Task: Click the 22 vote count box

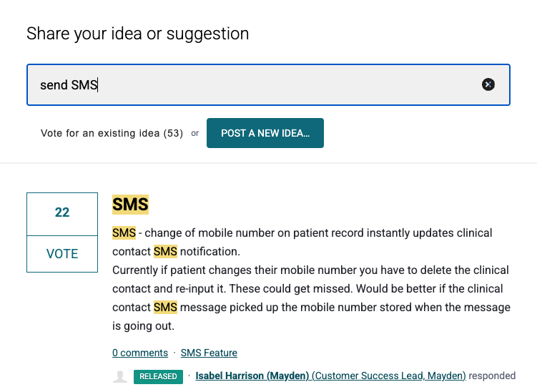Action: coord(62,213)
